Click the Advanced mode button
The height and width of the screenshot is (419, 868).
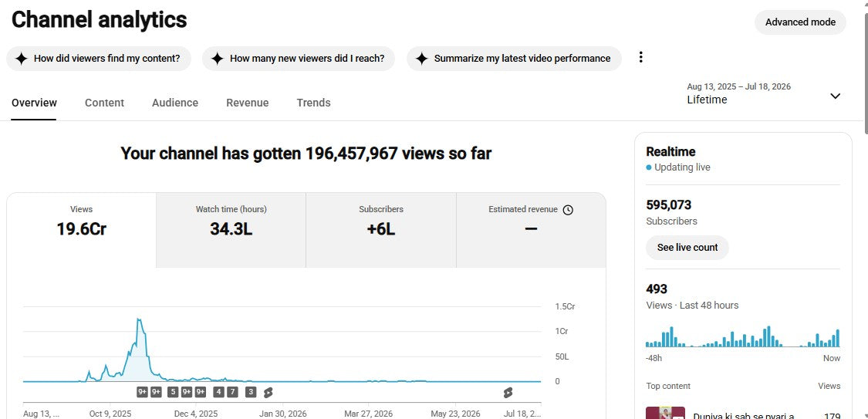point(800,22)
